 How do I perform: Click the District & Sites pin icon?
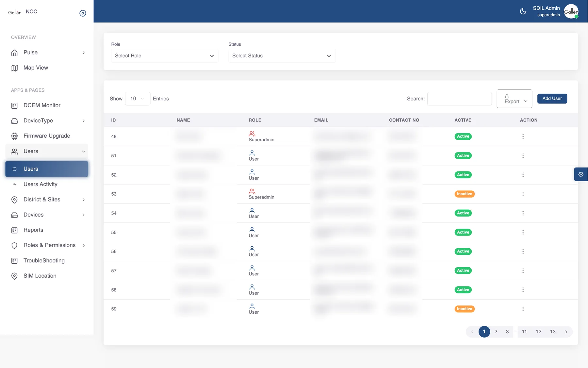(14, 200)
